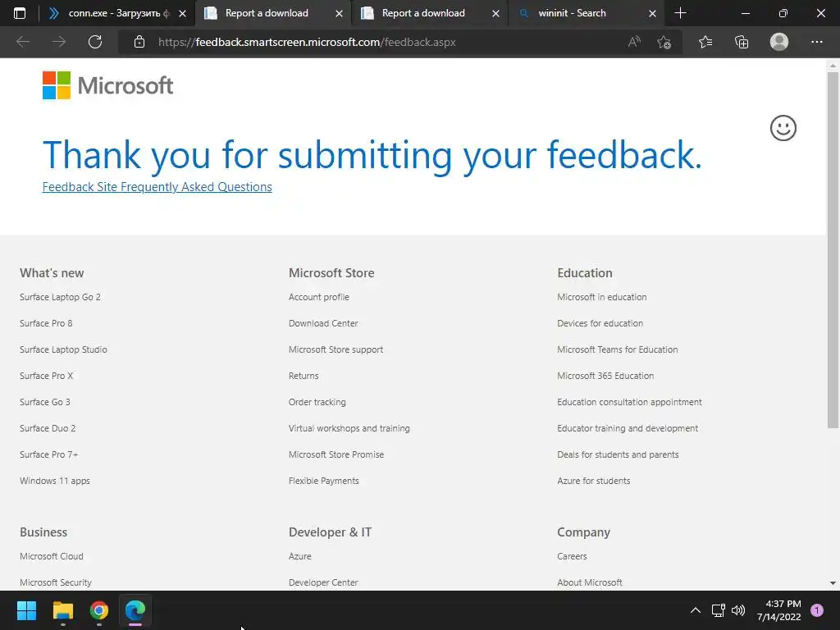The image size is (840, 630).
Task: Click the scrollbar down arrow
Action: [833, 583]
